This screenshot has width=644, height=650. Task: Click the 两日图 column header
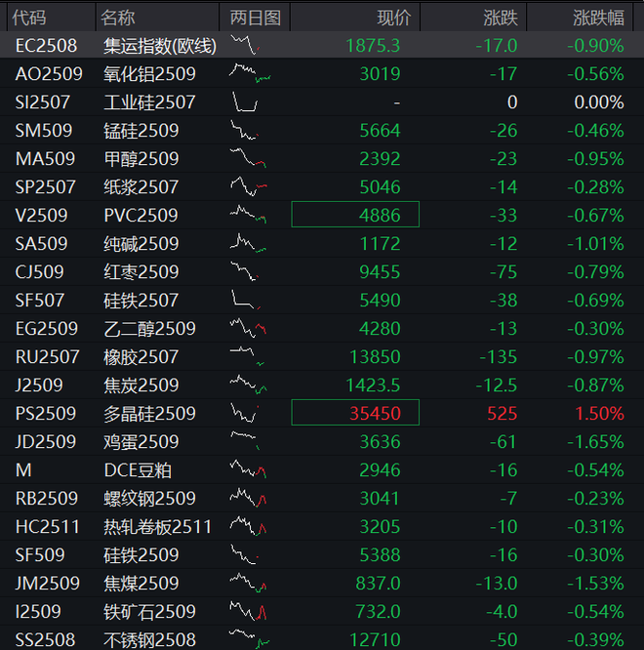pyautogui.click(x=255, y=17)
